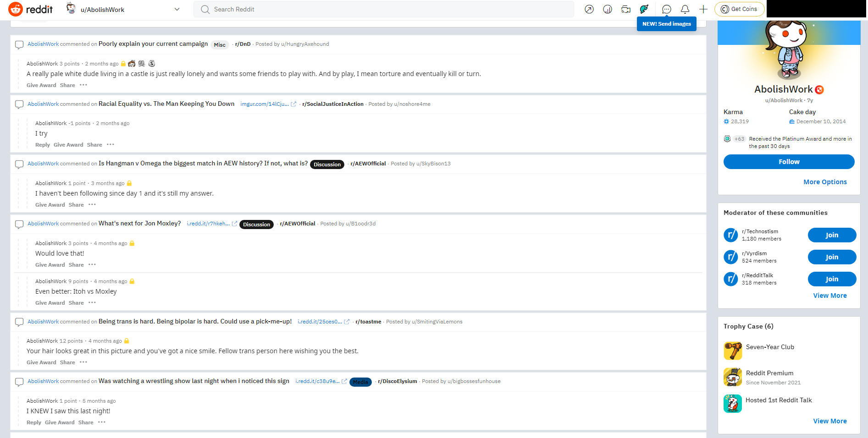Join r/Vyrdism community
Screen dimensions: 868x438
tap(832, 257)
